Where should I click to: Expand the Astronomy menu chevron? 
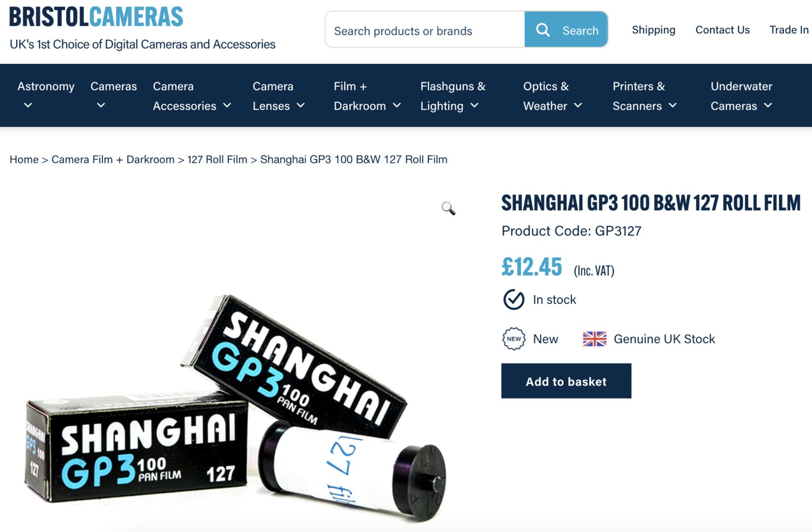28,105
